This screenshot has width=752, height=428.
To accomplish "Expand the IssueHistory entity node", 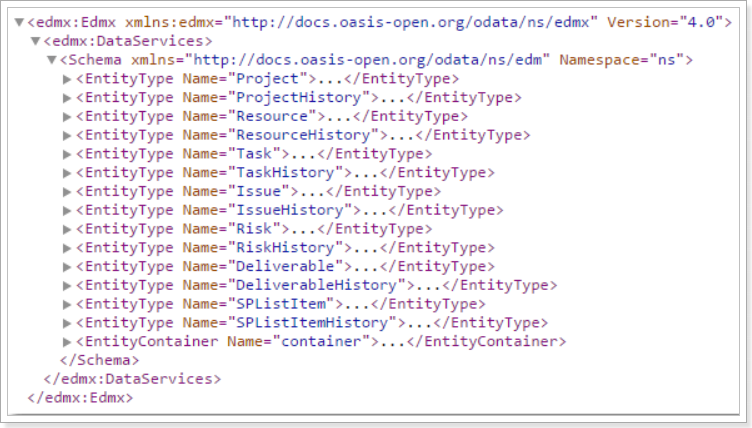I will click(x=67, y=210).
